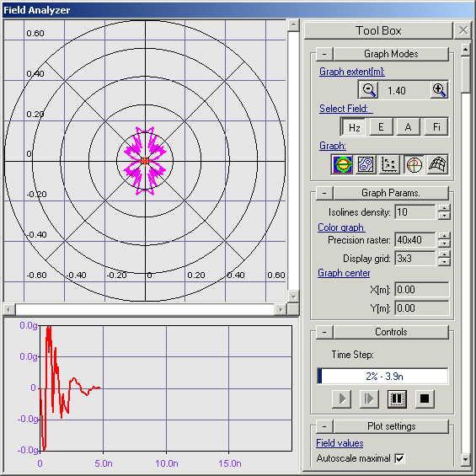This screenshot has height=476, width=476.
Task: Click the Time Step progress bar
Action: (x=382, y=376)
